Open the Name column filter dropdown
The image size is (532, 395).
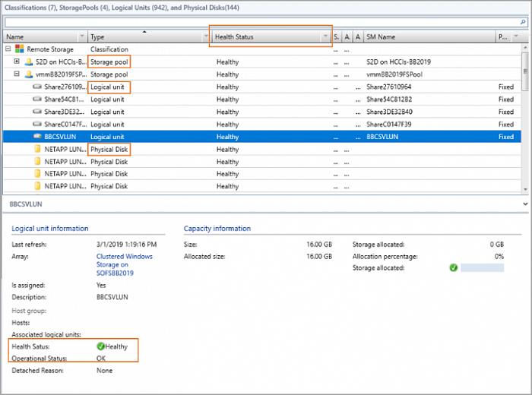[x=82, y=36]
